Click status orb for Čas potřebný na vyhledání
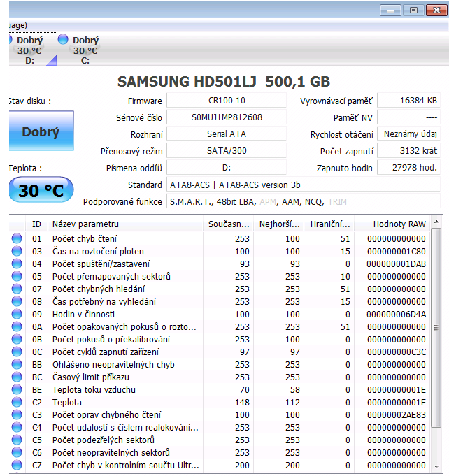 click(x=17, y=301)
